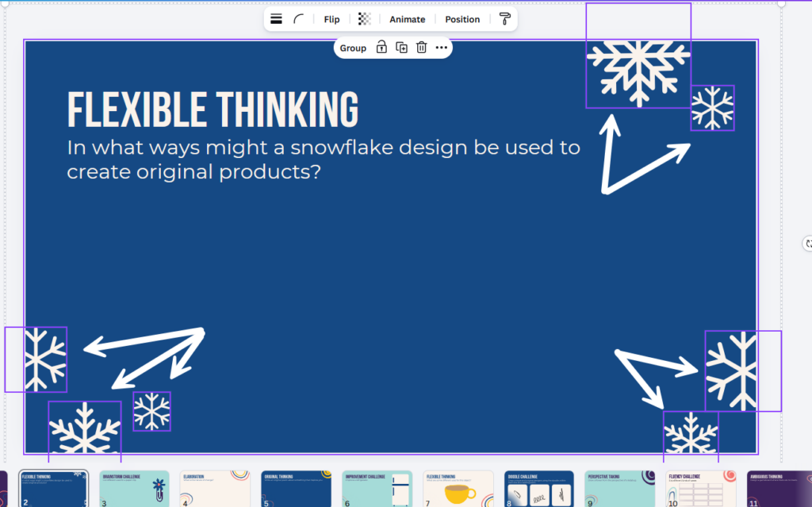Go to slide 7 with the yellow cup

point(458,488)
